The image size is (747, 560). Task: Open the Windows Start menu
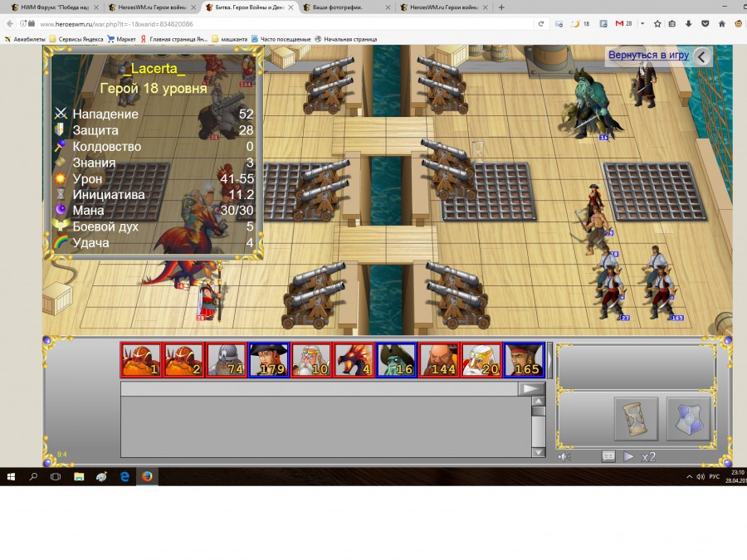pos(11,476)
